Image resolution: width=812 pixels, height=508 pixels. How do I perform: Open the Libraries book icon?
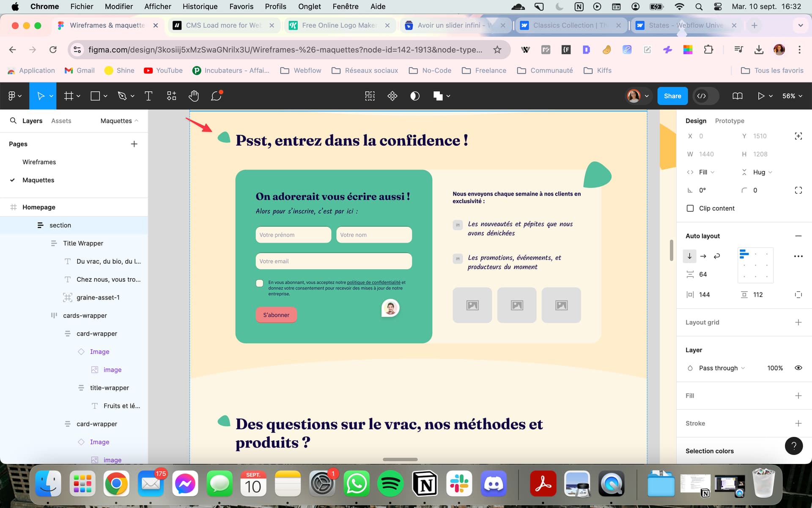click(x=737, y=96)
